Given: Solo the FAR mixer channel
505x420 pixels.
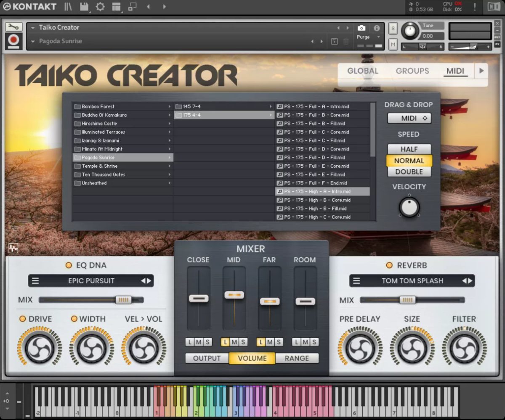Looking at the screenshot, I should click(278, 342).
